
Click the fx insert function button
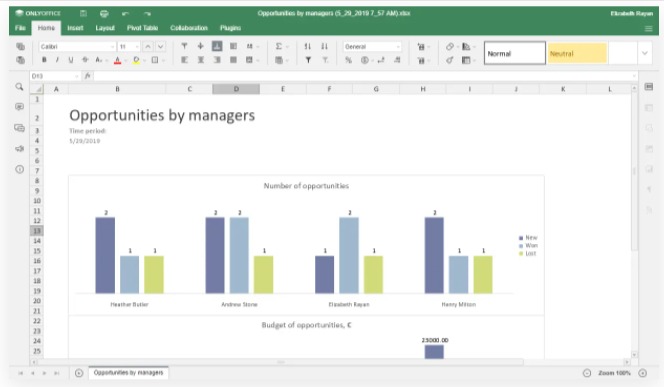[x=88, y=76]
